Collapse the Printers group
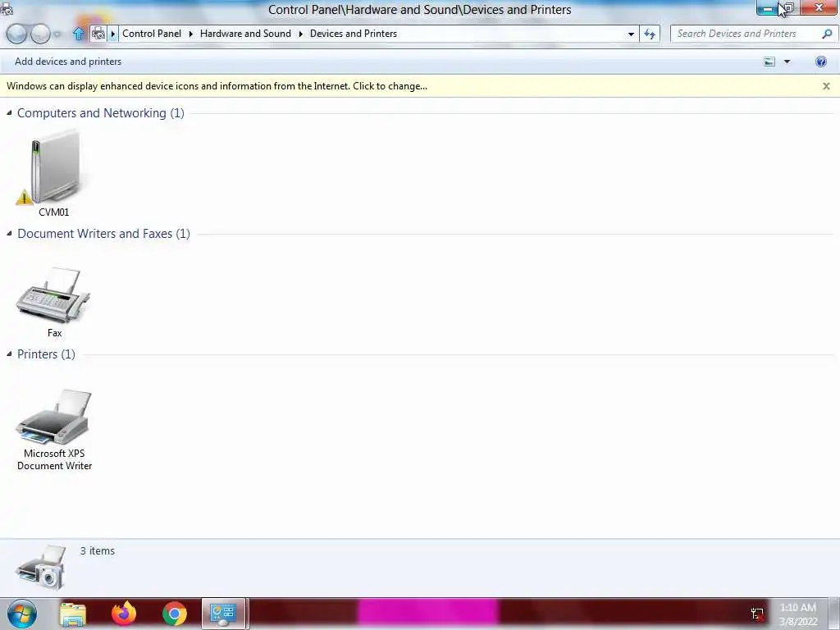 (9, 354)
